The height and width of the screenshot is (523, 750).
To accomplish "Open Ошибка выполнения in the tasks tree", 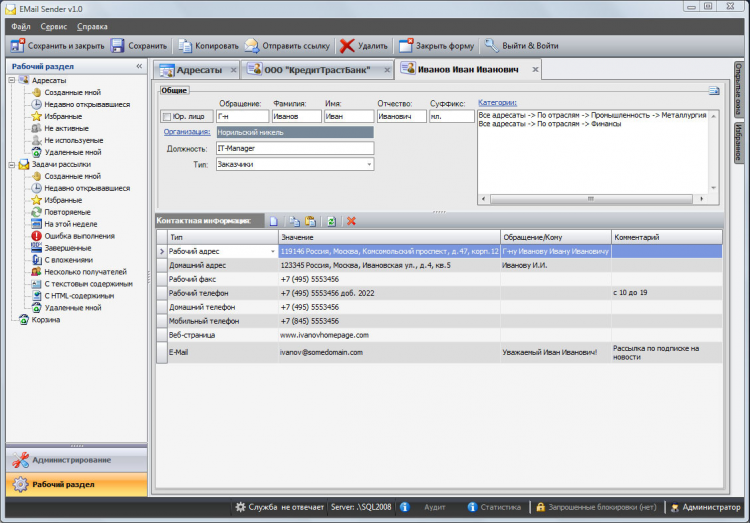I will (x=79, y=236).
